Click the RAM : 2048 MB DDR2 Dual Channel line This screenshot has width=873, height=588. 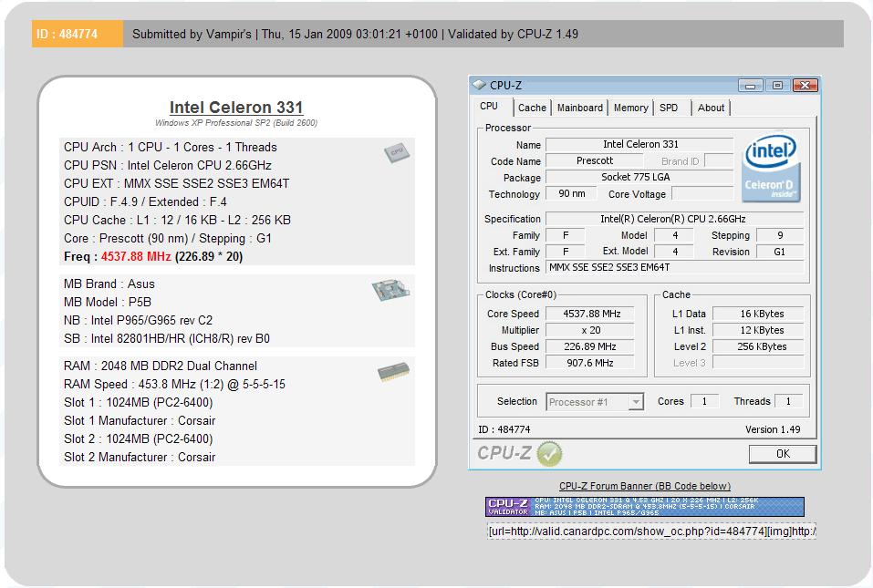pyautogui.click(x=161, y=366)
